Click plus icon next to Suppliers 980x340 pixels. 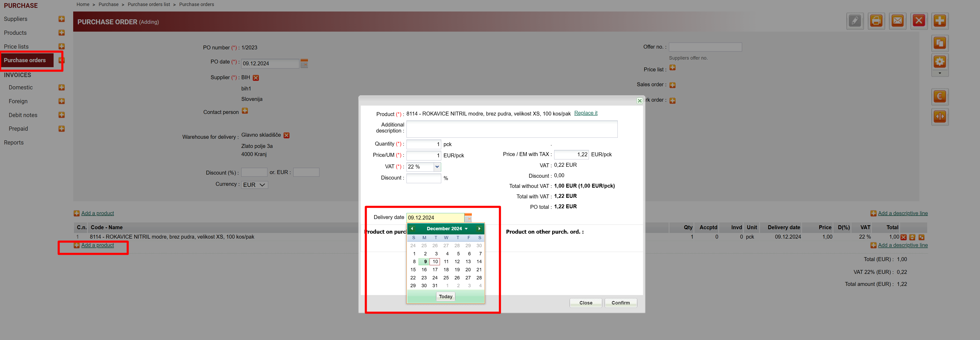tap(62, 19)
